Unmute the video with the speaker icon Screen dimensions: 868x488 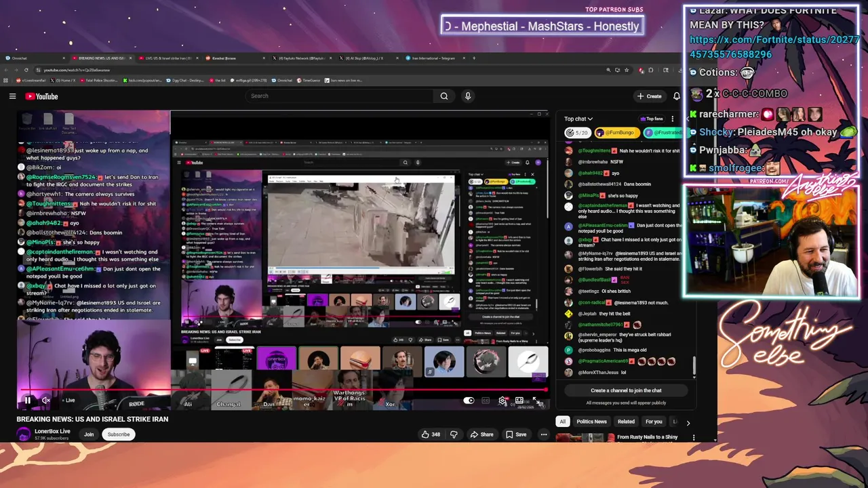(x=46, y=401)
